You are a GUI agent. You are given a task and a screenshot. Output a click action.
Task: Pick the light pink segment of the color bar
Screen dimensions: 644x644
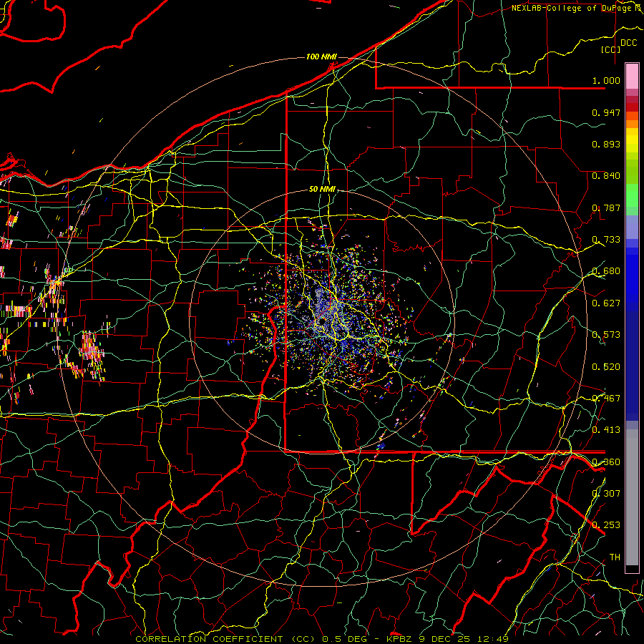(x=632, y=76)
